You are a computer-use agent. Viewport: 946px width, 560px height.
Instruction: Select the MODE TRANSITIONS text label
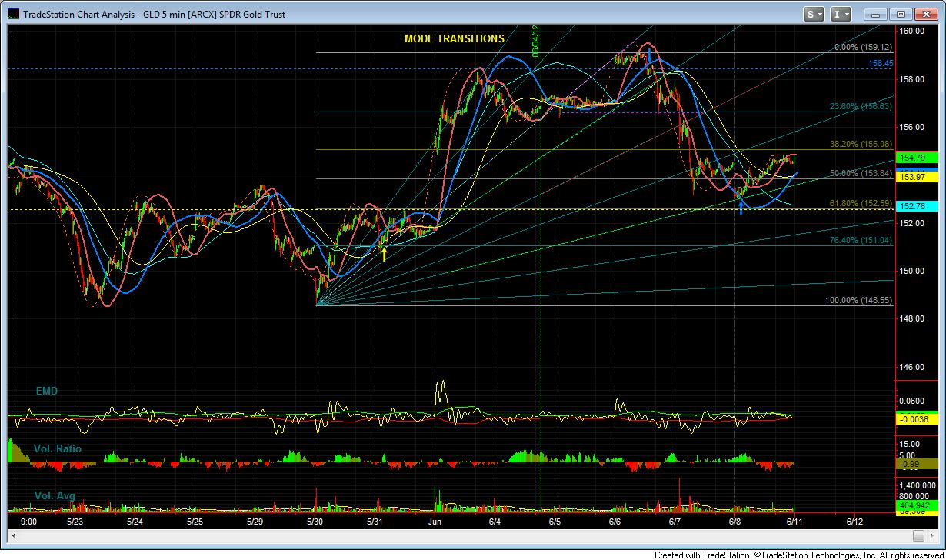(x=455, y=38)
